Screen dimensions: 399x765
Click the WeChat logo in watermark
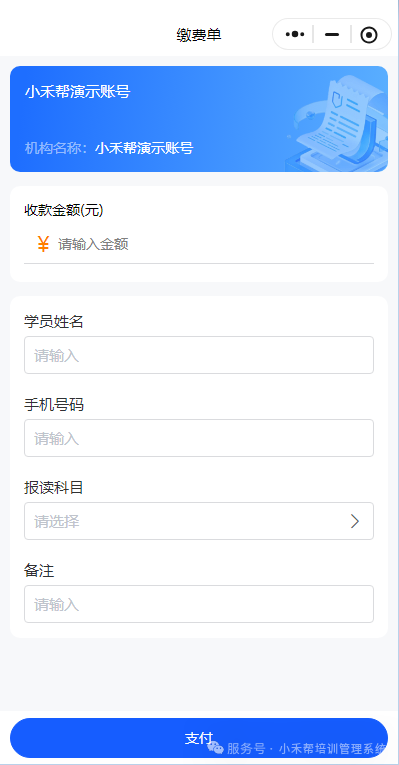point(216,747)
